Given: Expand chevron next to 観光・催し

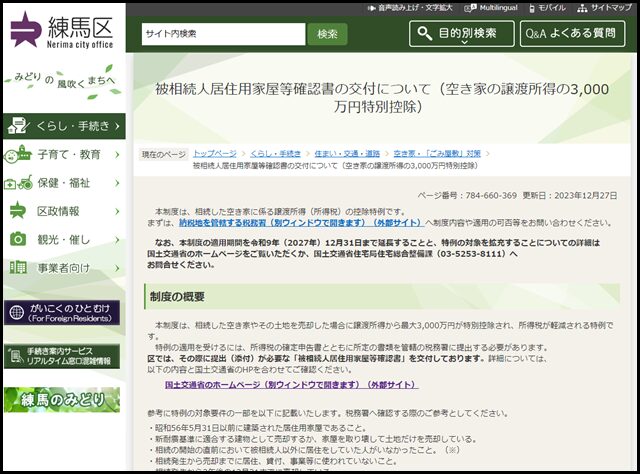Looking at the screenshot, I should coord(118,240).
